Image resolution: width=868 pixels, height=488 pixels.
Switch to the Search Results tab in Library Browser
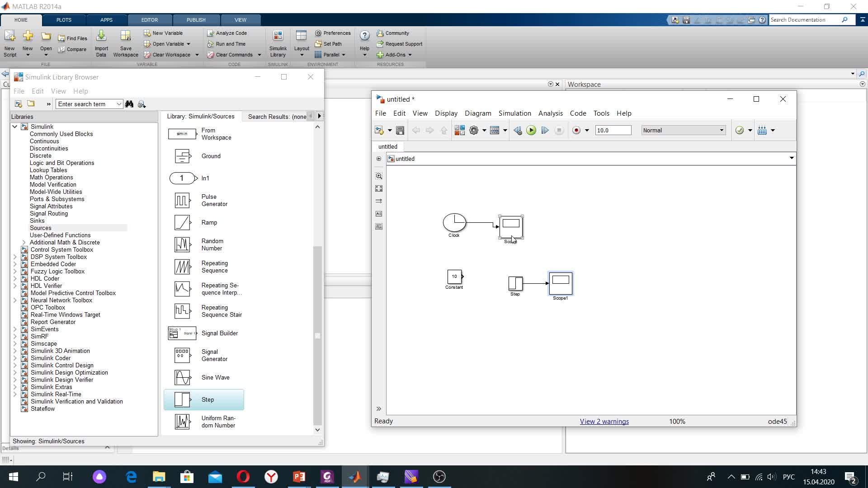point(277,117)
